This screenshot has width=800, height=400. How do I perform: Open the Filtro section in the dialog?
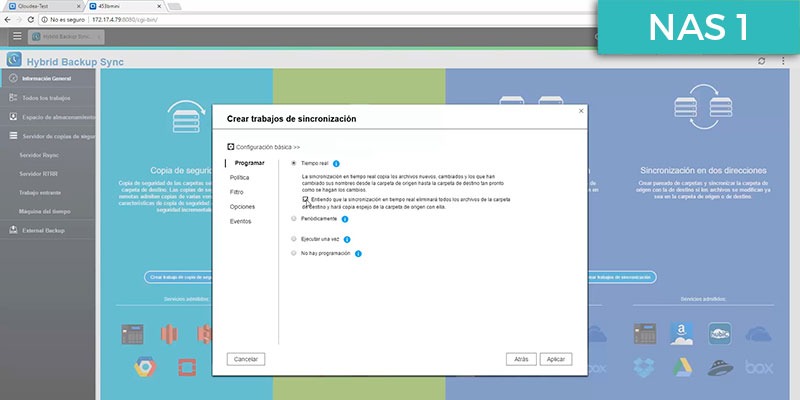pyautogui.click(x=236, y=192)
